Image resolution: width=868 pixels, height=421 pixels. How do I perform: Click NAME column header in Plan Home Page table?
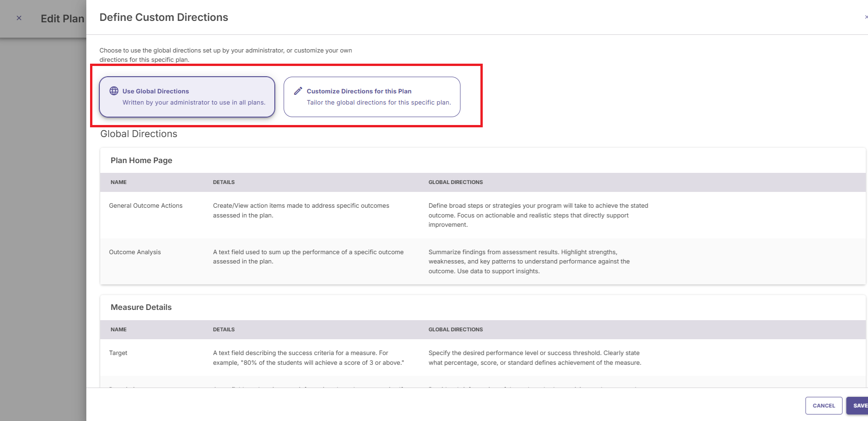point(118,182)
